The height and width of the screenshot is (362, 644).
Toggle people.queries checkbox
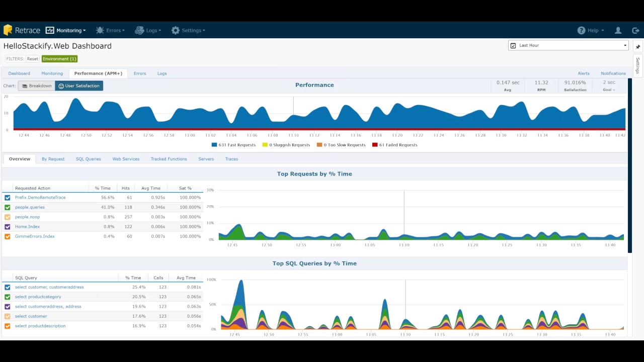[8, 207]
